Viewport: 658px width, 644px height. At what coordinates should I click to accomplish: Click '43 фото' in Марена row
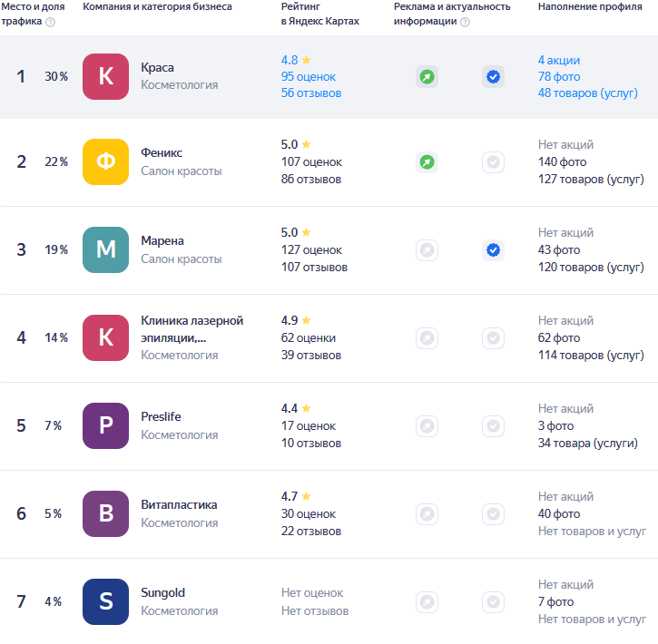559,249
